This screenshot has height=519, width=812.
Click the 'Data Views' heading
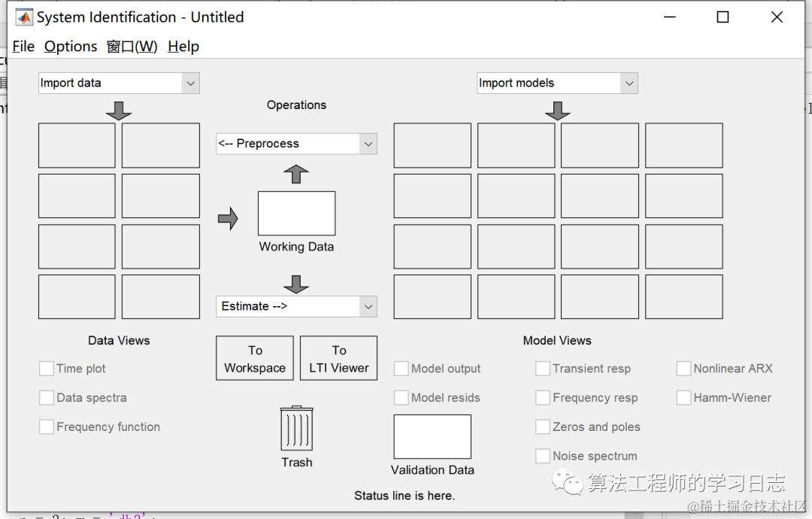point(119,340)
